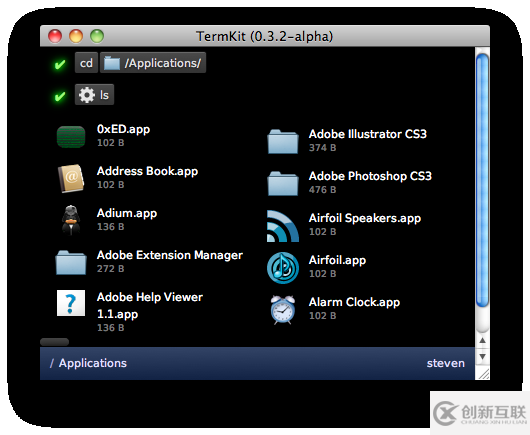Viewport: 530px width, 435px height.
Task: Open the Address Book.app icon
Action: point(71,178)
